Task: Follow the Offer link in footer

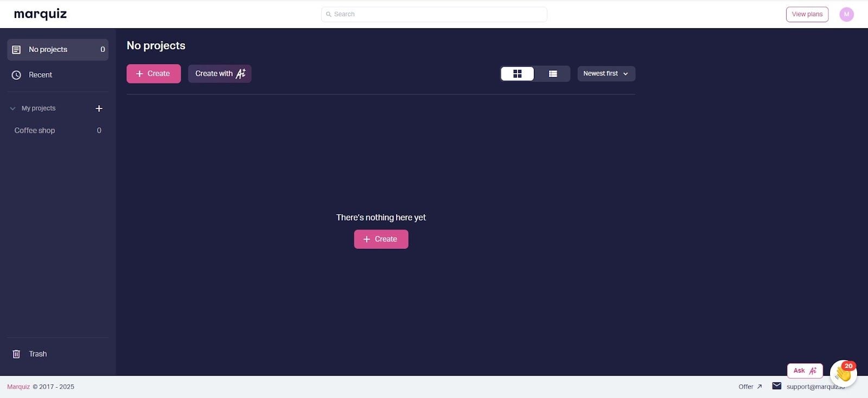Action: pos(750,387)
